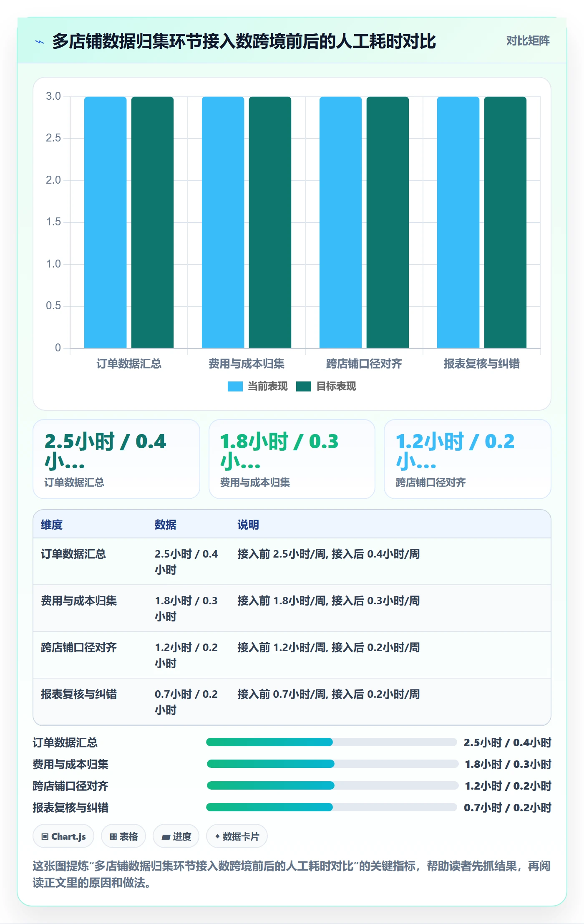Viewport: 584px width, 924px height.
Task: Open the 1.2小时 / 0.2 跨店铺口径对齐 card
Action: tap(468, 459)
